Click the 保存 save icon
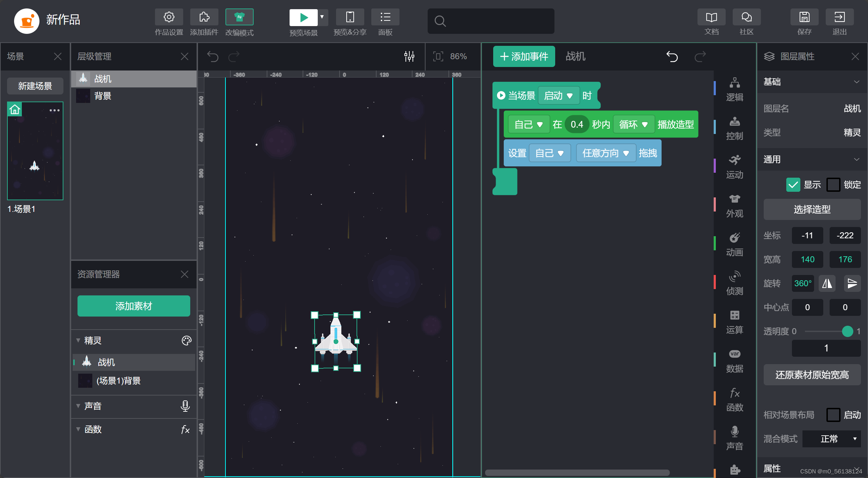Screen dimensions: 868x478 click(804, 17)
